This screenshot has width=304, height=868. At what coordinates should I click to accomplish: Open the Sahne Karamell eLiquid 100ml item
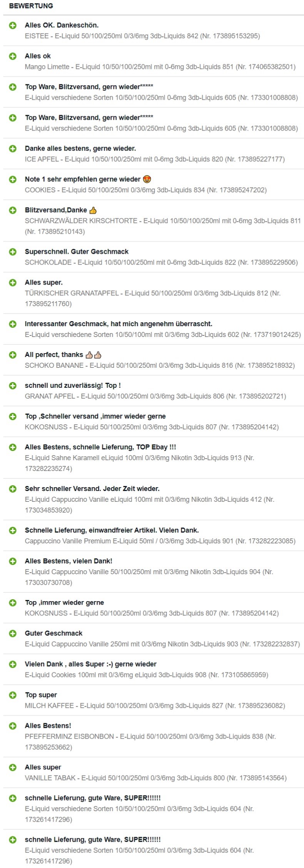pos(140,464)
